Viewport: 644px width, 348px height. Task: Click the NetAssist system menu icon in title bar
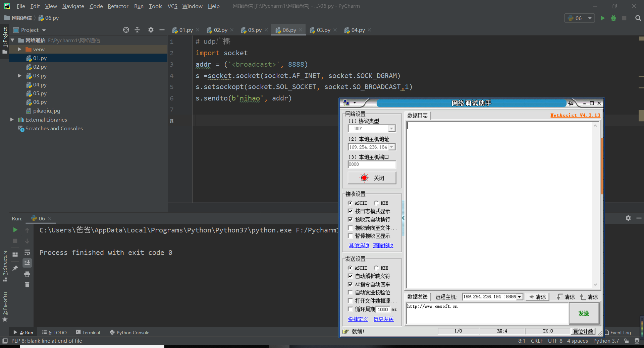346,103
